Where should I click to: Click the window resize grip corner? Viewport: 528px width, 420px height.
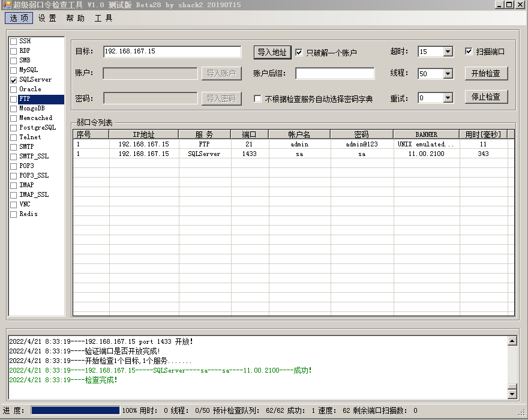(522, 414)
